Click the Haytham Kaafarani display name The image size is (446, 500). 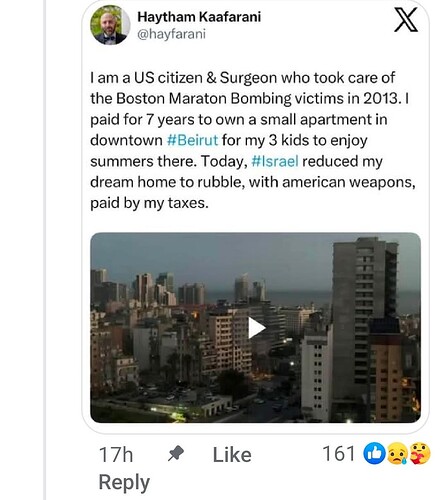(199, 17)
